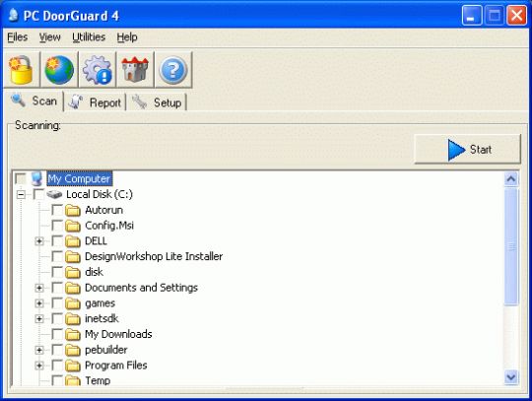Expand the pebuilder folder node
The height and width of the screenshot is (401, 532).
pos(39,350)
